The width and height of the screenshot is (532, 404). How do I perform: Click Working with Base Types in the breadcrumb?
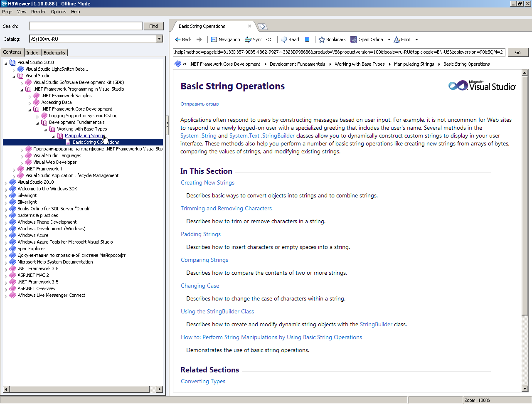[x=360, y=64]
